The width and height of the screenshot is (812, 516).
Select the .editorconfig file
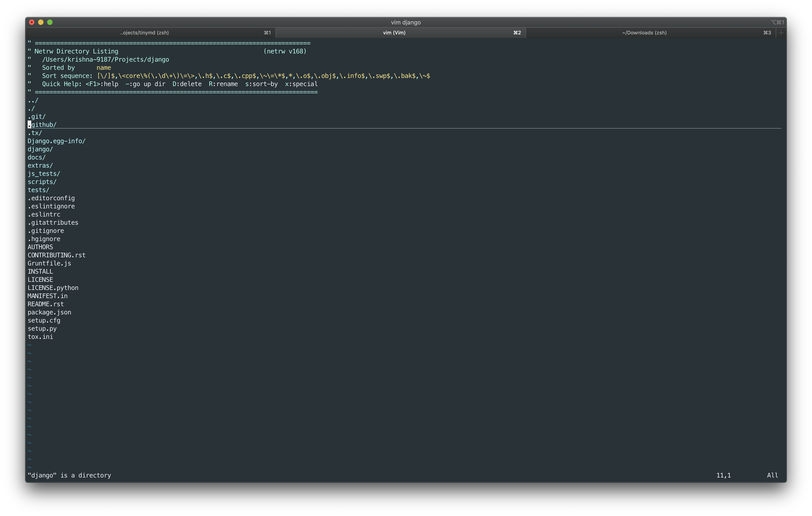pos(51,198)
